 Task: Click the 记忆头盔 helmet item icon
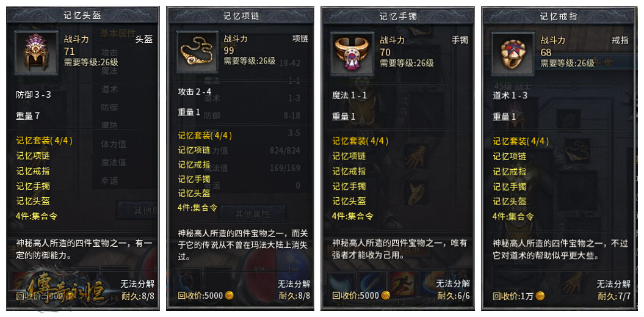(x=36, y=53)
